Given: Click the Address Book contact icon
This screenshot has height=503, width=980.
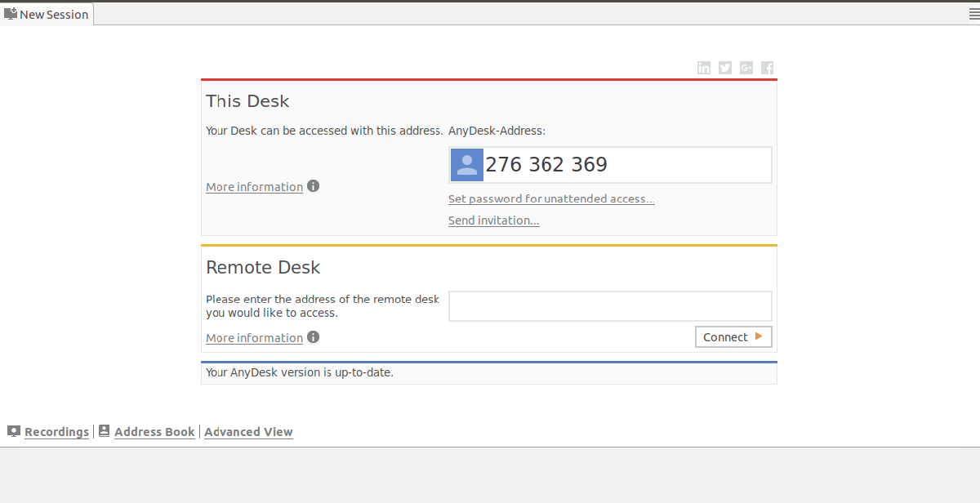Looking at the screenshot, I should tap(105, 431).
